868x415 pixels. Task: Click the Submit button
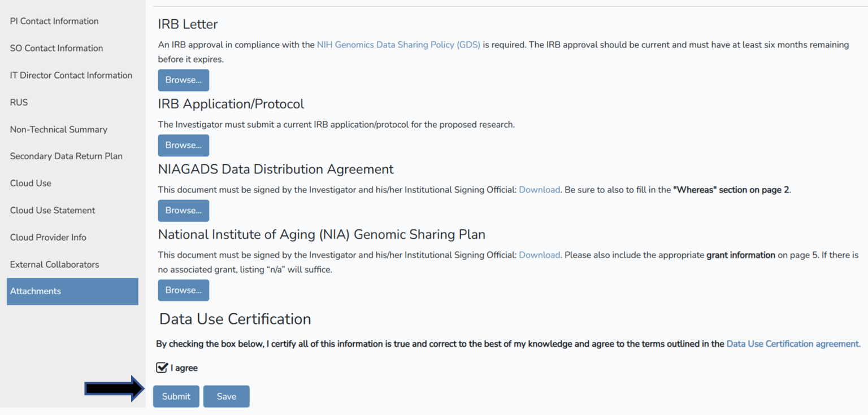point(176,396)
